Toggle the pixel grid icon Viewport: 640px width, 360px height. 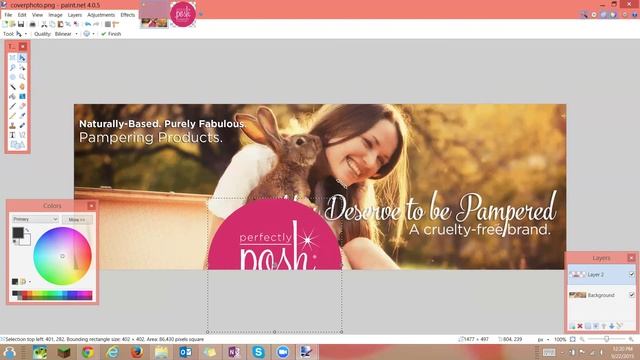[108, 24]
